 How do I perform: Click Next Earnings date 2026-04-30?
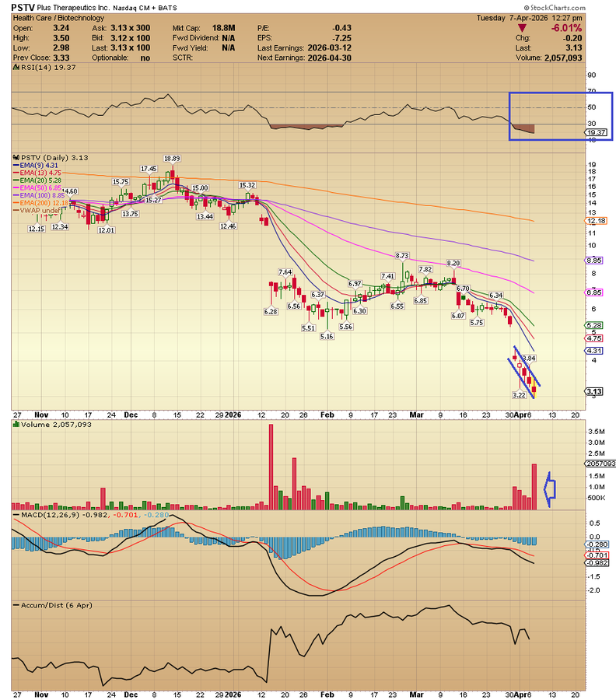point(330,58)
